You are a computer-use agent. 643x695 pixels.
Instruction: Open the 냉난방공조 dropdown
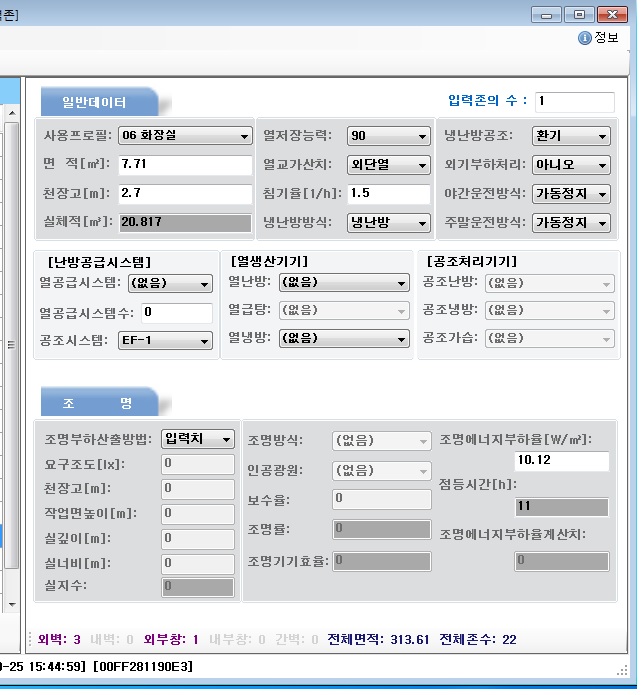(x=571, y=136)
